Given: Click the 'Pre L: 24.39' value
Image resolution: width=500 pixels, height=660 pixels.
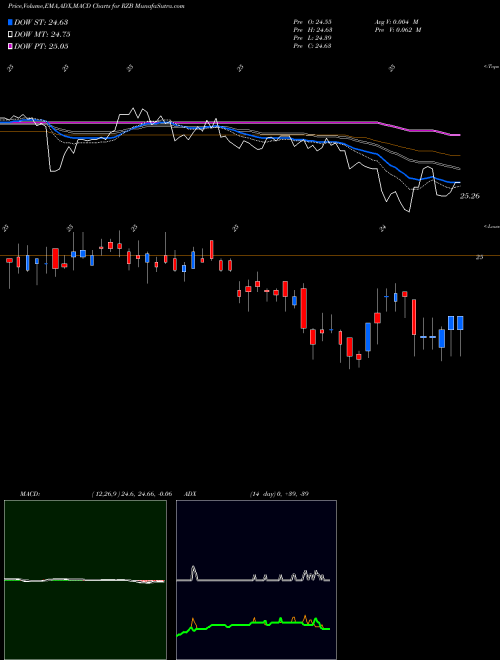Looking at the screenshot, I should click(312, 38).
